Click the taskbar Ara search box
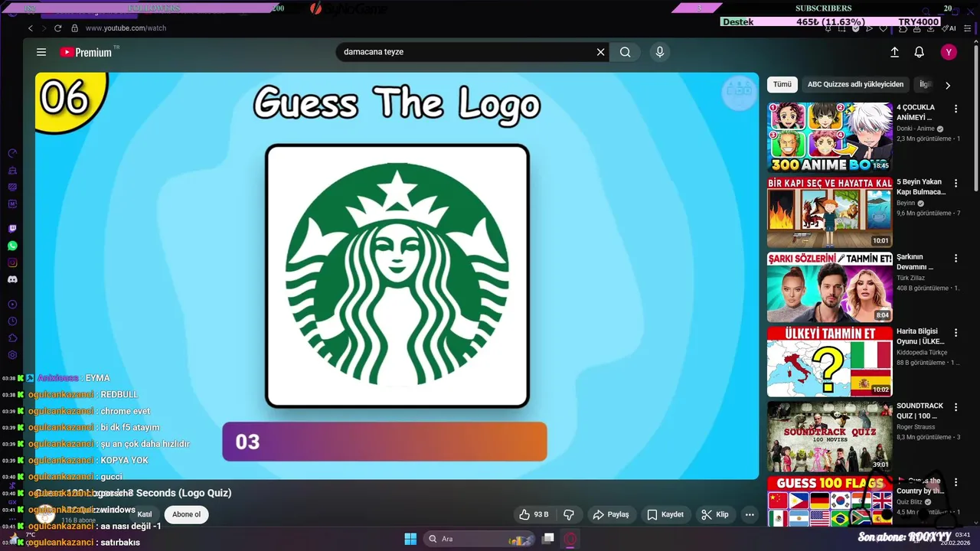The height and width of the screenshot is (551, 980). (x=479, y=539)
